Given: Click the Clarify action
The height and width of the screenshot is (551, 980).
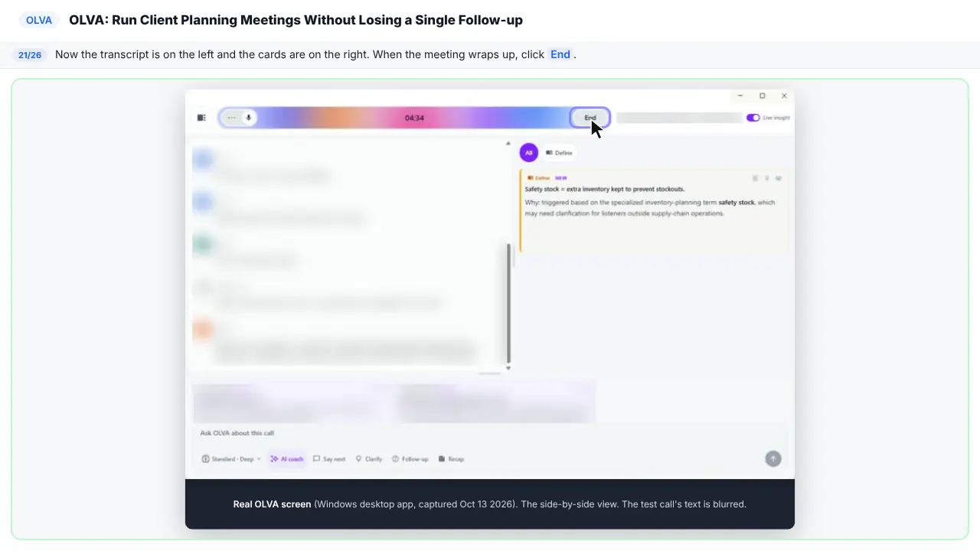Looking at the screenshot, I should 368,459.
